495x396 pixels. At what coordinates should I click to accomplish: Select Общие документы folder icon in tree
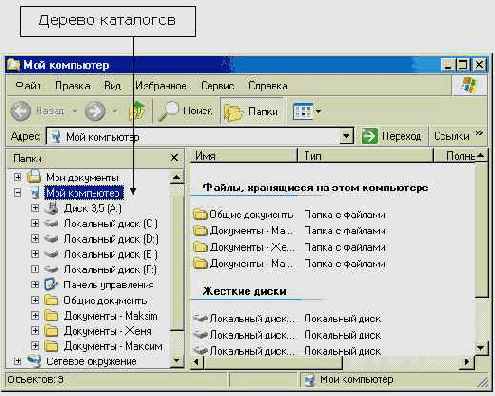[52, 300]
